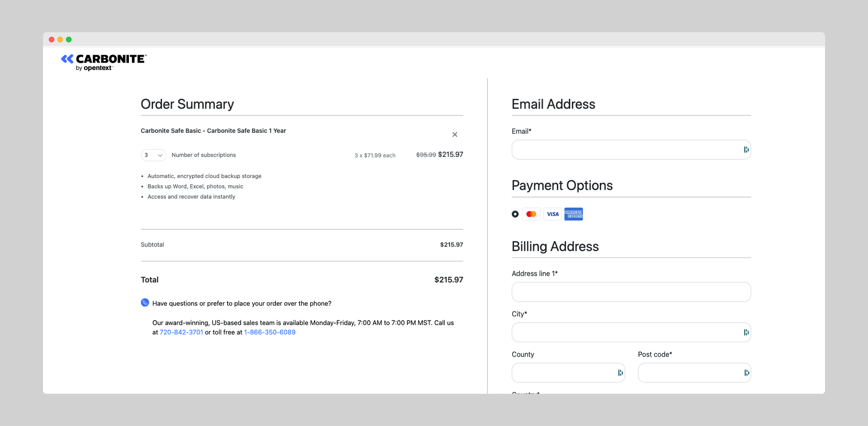868x426 pixels.
Task: Click autofill icon in Post code field
Action: (x=746, y=373)
